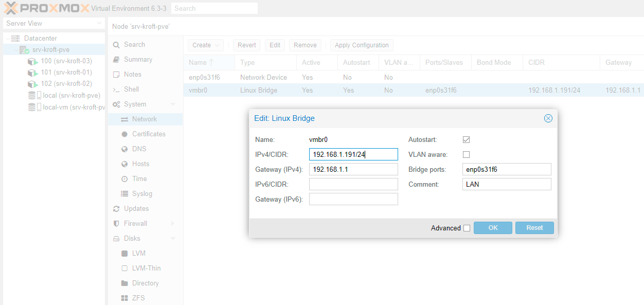Select VM 100 (srv-kroft-03) icon

(x=32, y=61)
